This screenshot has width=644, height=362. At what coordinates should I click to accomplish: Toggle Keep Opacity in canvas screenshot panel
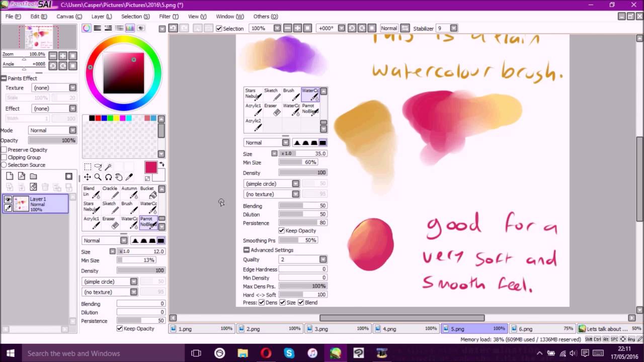[x=282, y=230]
